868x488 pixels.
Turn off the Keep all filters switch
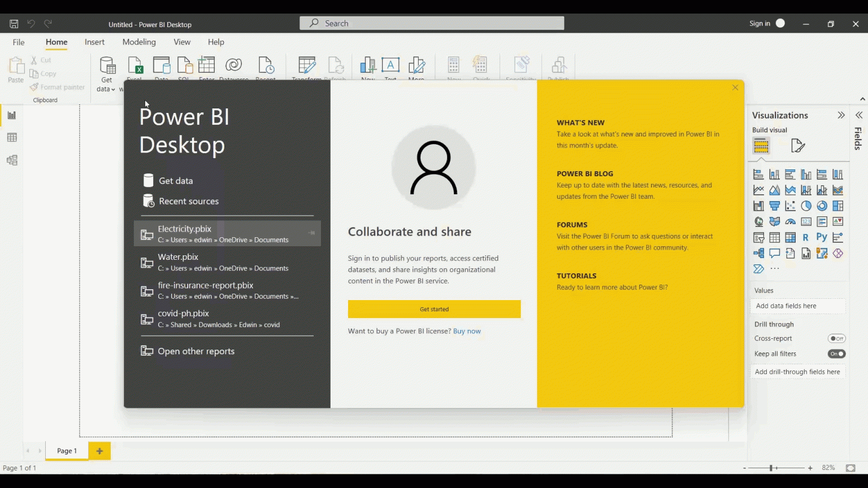[836, 354]
